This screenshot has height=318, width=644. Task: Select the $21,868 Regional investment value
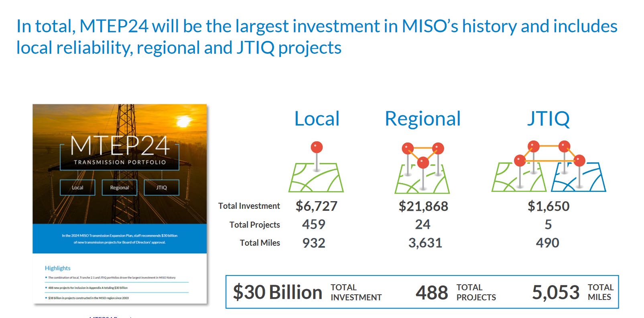[x=423, y=206]
